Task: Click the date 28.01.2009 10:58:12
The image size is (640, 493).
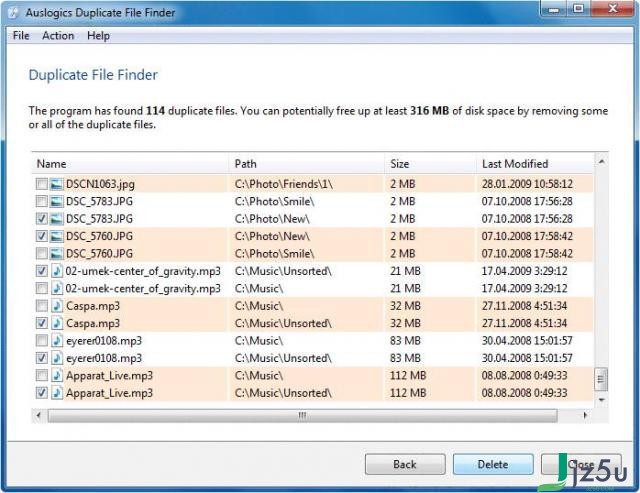Action: point(527,184)
